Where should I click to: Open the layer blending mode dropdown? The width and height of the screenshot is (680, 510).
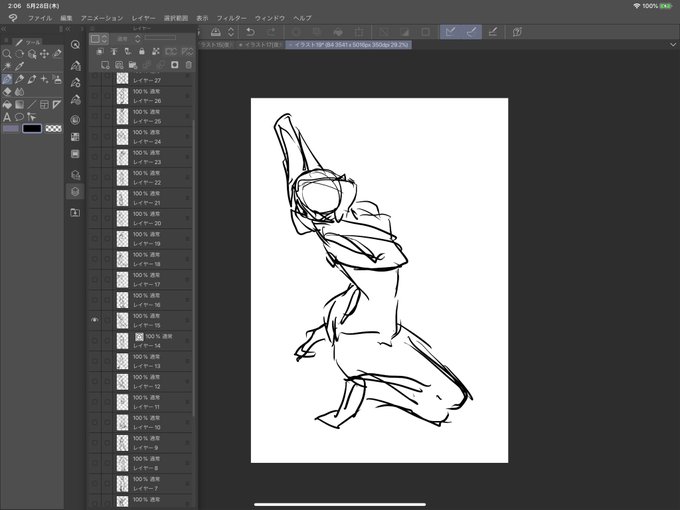coord(129,39)
